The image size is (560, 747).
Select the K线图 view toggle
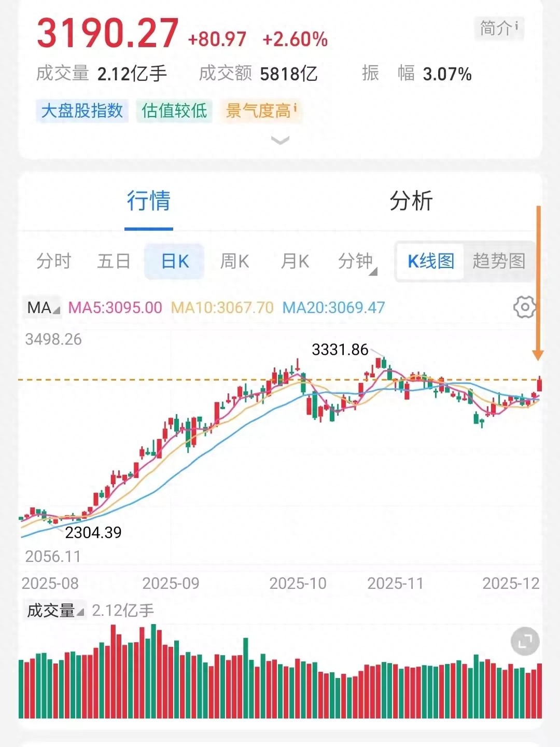coord(430,261)
